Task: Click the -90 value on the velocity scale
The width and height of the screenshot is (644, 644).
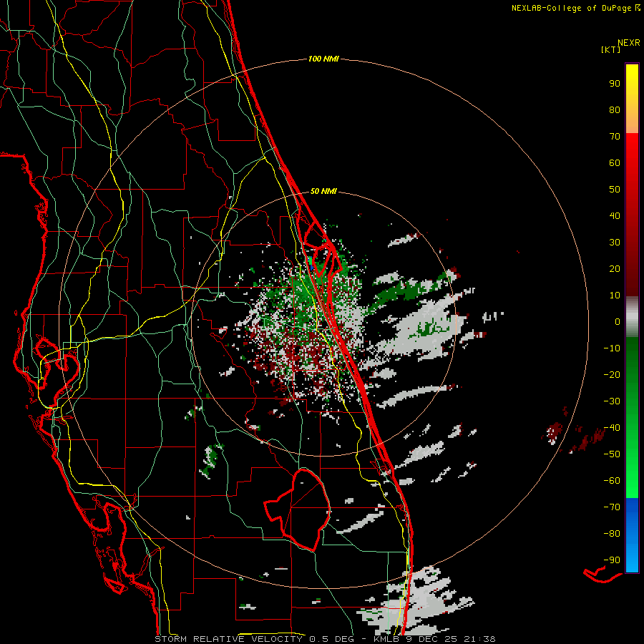Action: tap(612, 560)
